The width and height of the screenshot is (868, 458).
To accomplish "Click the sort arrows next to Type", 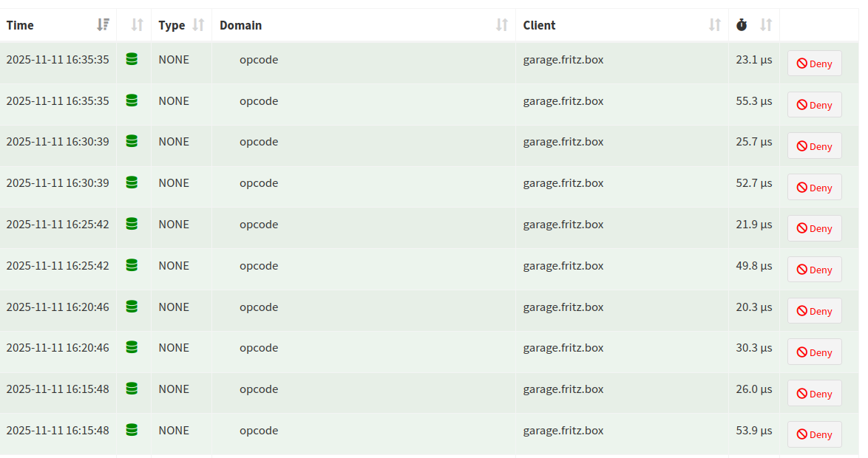I will [198, 25].
